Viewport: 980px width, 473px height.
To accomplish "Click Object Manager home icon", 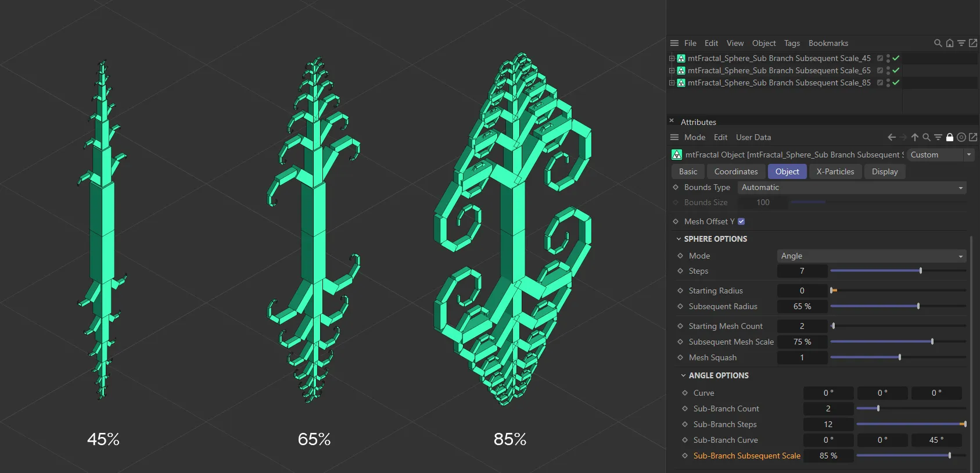I will coord(950,43).
